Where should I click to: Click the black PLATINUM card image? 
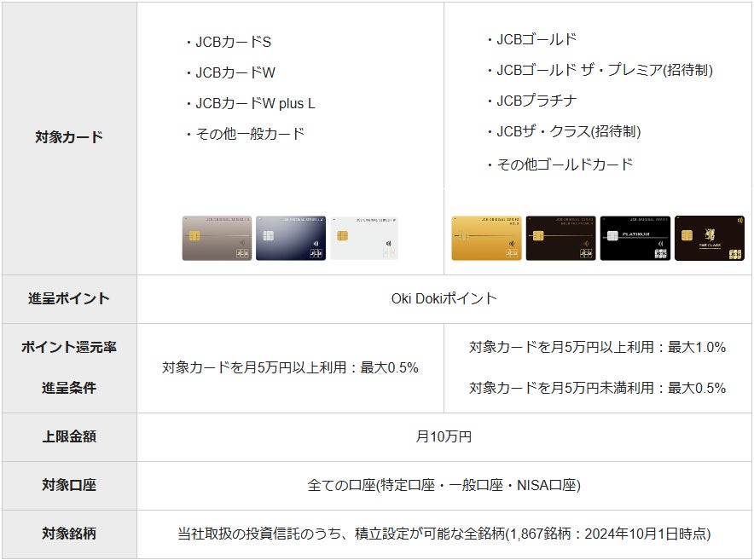tap(635, 238)
